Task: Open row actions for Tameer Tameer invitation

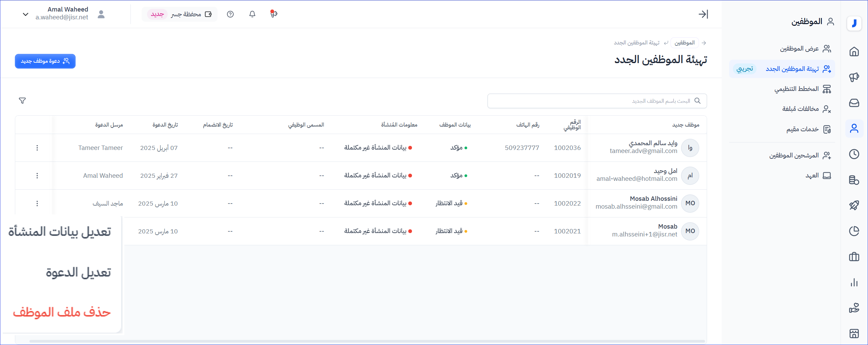Action: click(x=37, y=148)
